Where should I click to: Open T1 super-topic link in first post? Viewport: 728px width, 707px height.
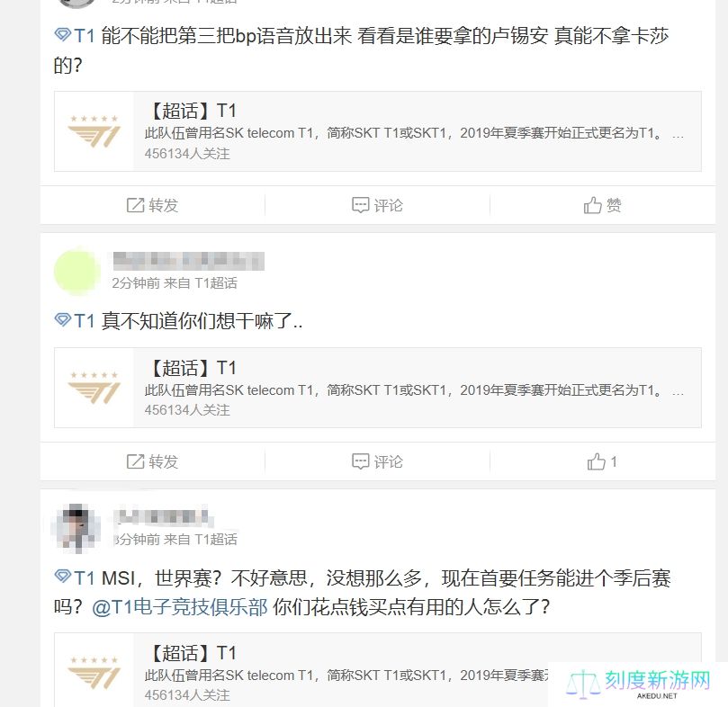tap(84, 36)
